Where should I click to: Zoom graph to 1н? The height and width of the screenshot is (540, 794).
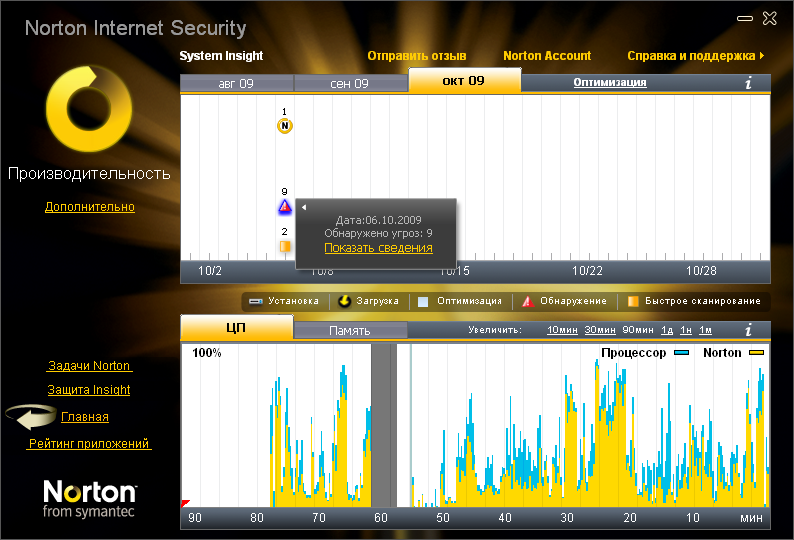(686, 330)
